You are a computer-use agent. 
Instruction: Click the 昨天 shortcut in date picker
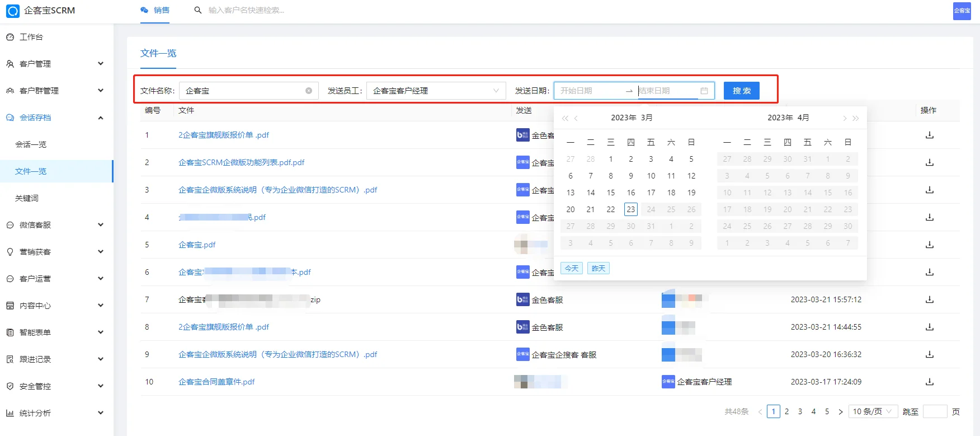point(599,269)
